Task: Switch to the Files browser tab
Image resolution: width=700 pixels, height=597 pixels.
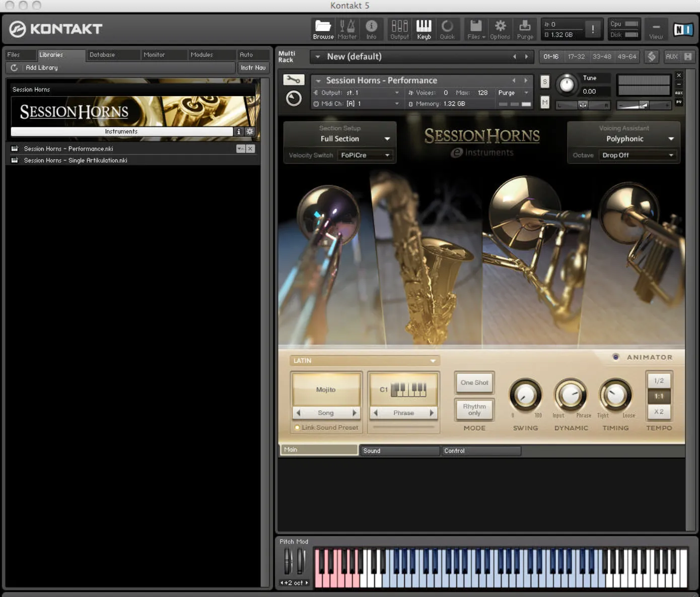Action: pos(21,54)
